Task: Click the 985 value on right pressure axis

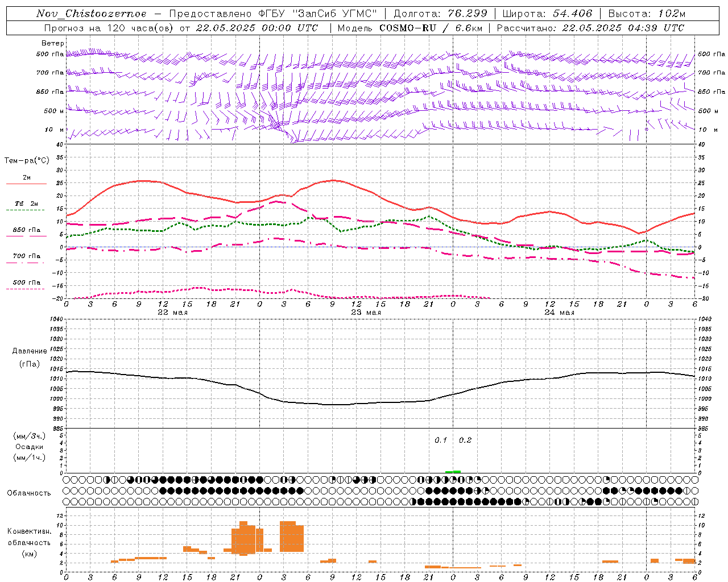Action: (704, 429)
